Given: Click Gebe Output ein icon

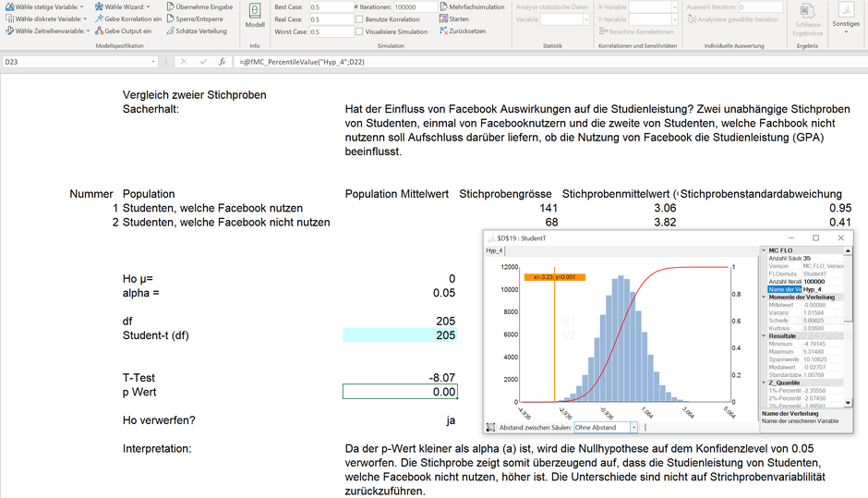Looking at the screenshot, I should click(x=99, y=31).
